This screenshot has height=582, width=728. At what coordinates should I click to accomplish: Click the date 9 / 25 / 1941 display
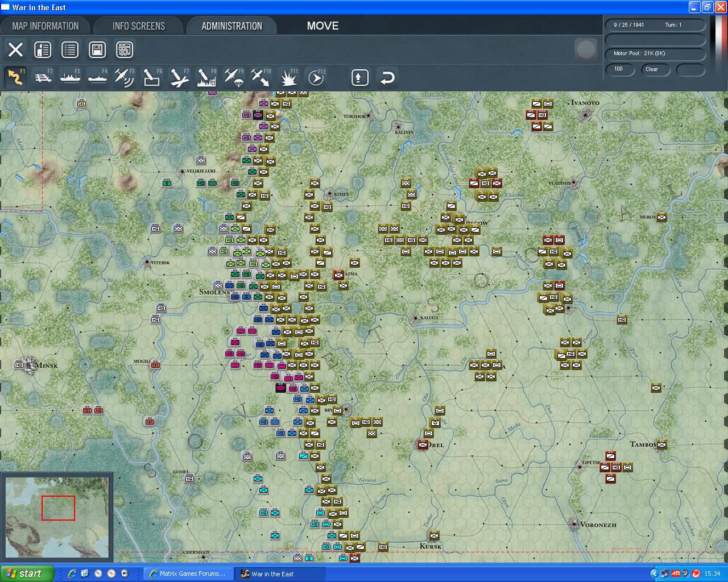(x=655, y=25)
